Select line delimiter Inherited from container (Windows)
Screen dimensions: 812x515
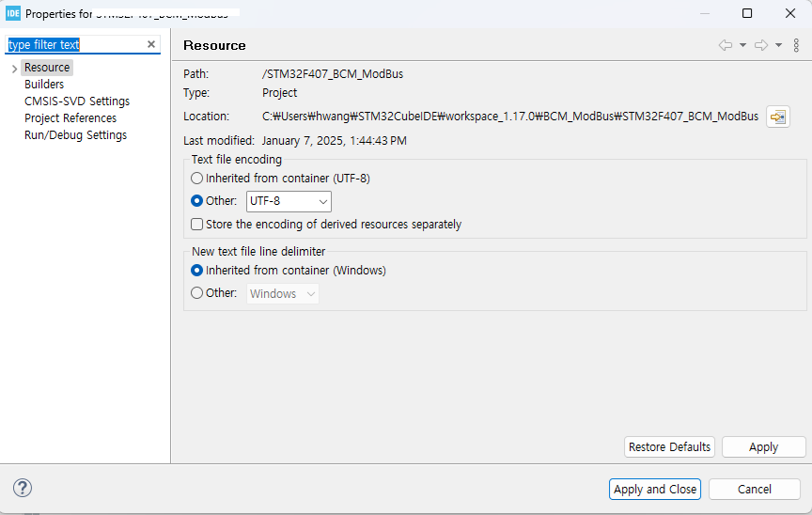[x=196, y=271]
